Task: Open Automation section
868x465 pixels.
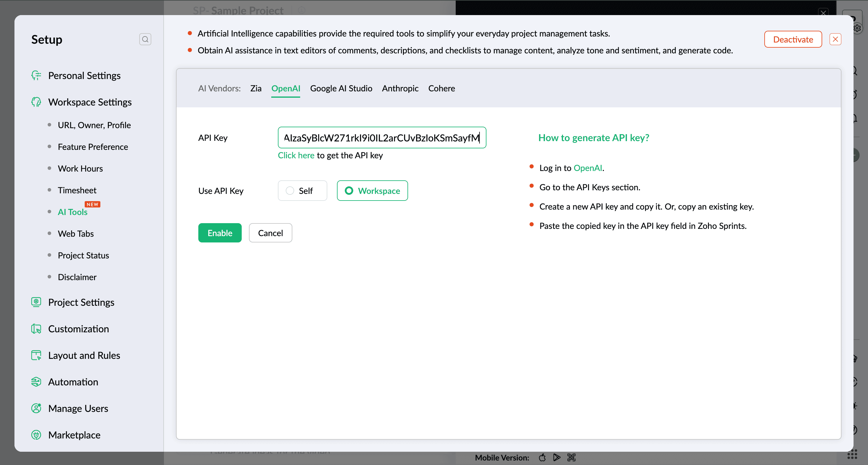Action: point(73,382)
